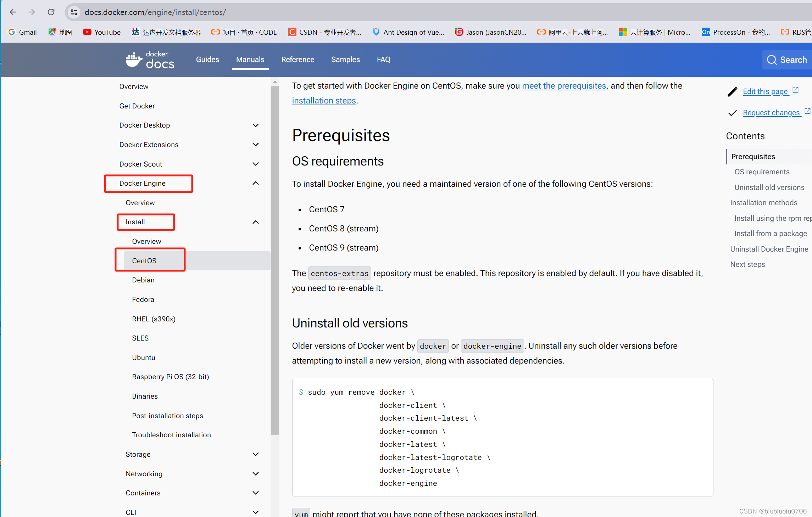
Task: Select SLES in the Install list
Action: coord(140,338)
